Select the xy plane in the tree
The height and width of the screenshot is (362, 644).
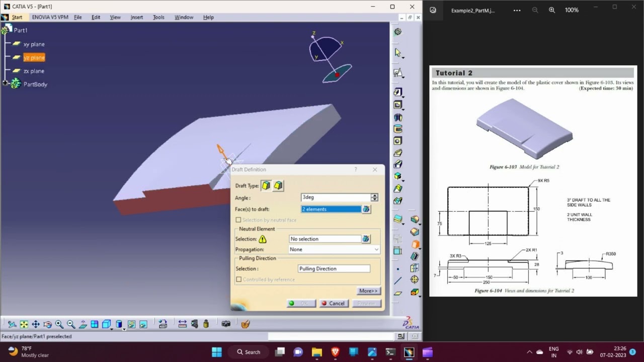34,44
